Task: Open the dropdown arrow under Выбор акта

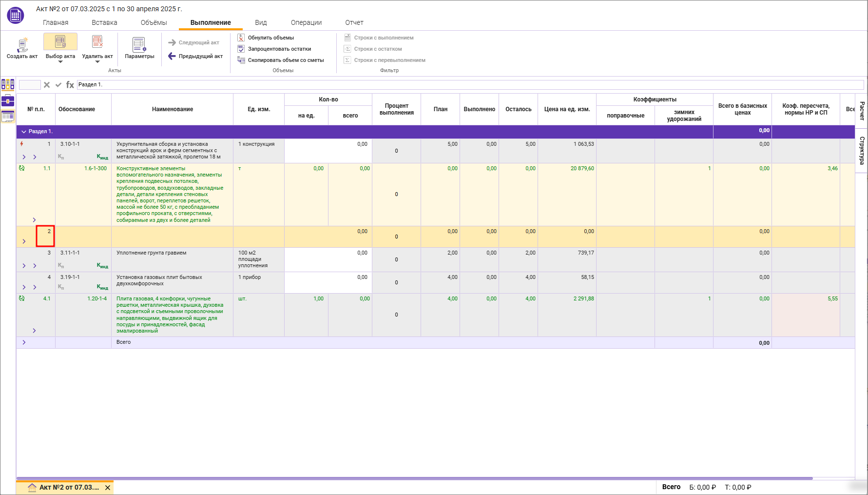Action: [x=60, y=62]
